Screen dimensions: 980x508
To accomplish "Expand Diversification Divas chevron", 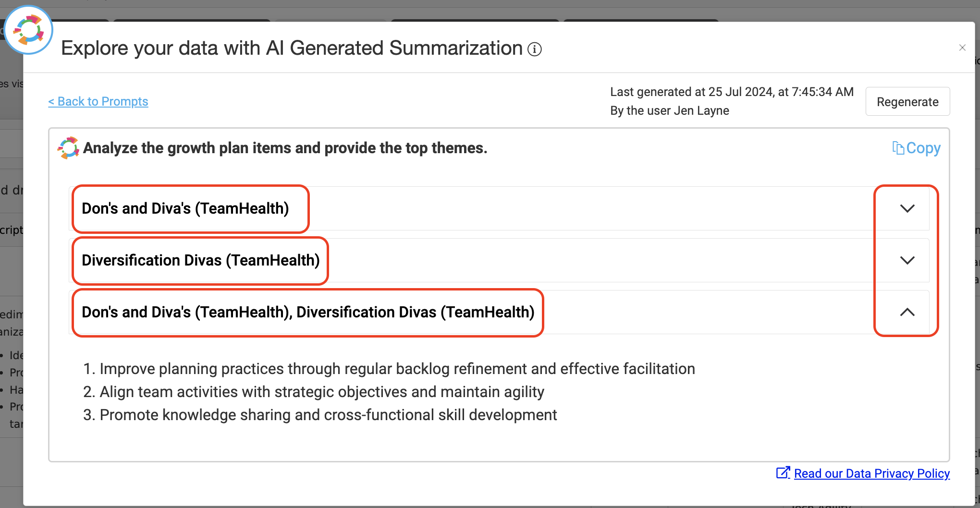I will pos(907,260).
